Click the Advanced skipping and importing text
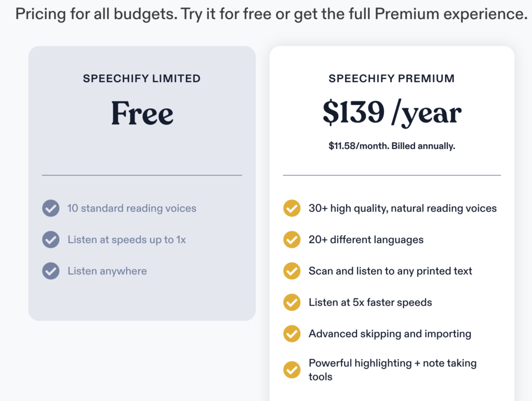532x401 pixels. 390,333
